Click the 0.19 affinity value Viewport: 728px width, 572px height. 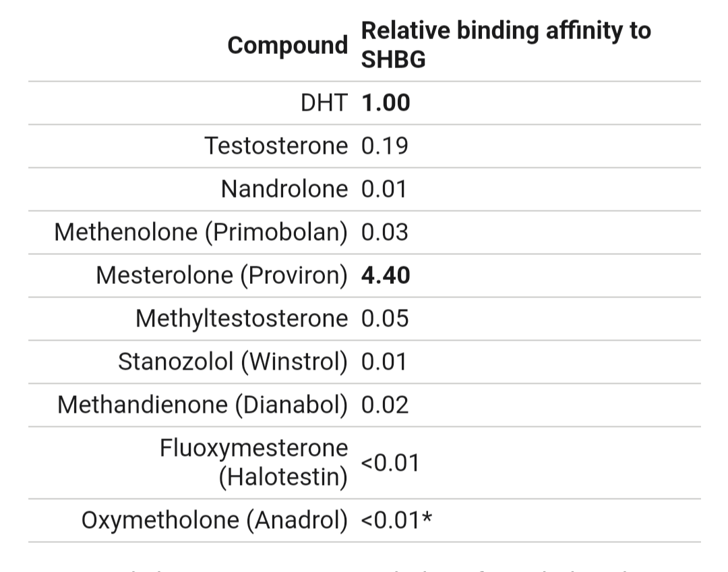(x=384, y=146)
